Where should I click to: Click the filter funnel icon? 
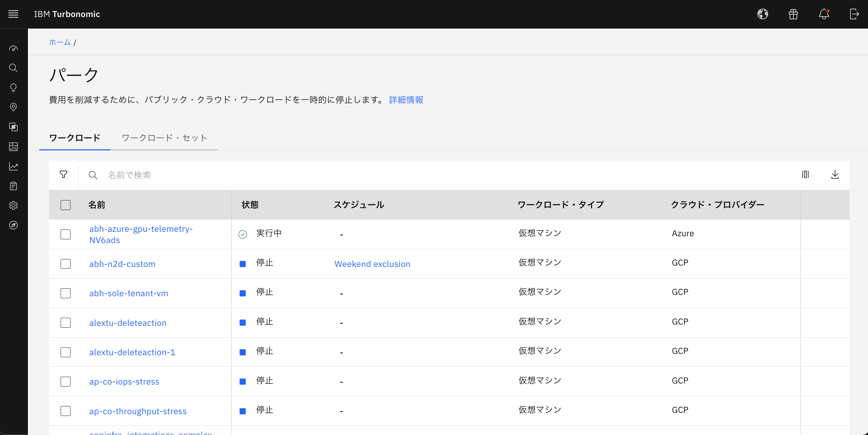point(63,175)
